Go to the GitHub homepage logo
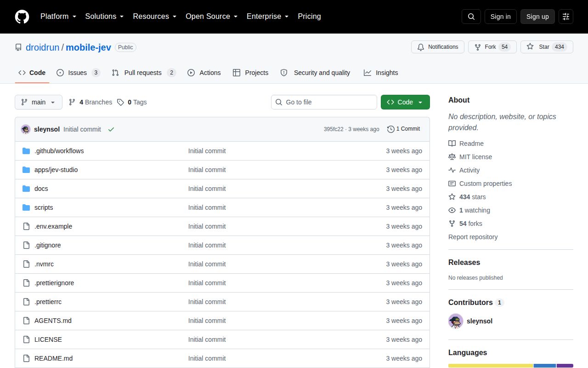 (22, 17)
